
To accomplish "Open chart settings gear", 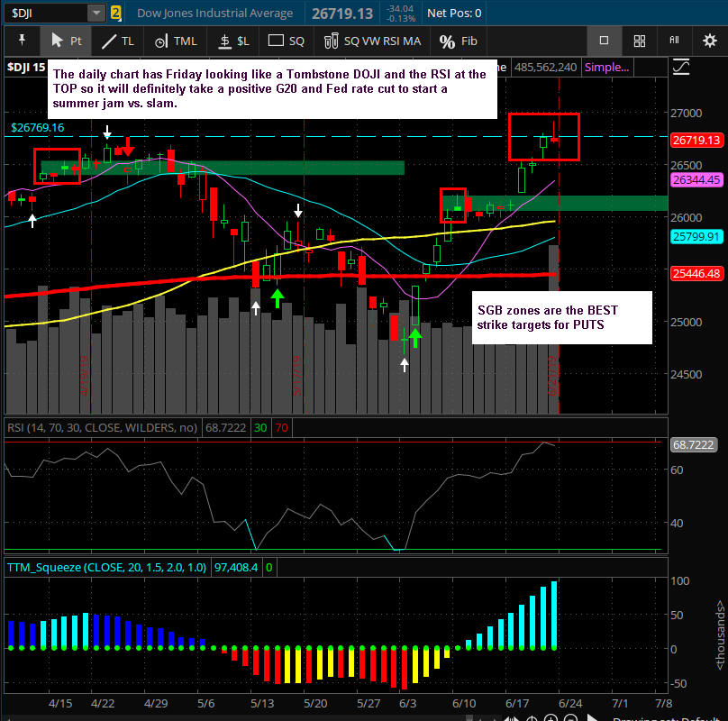I will [x=709, y=41].
